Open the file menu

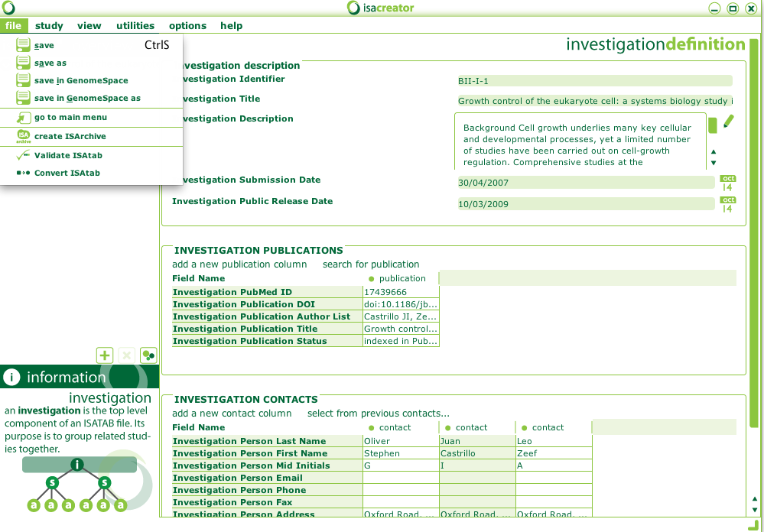coord(14,26)
